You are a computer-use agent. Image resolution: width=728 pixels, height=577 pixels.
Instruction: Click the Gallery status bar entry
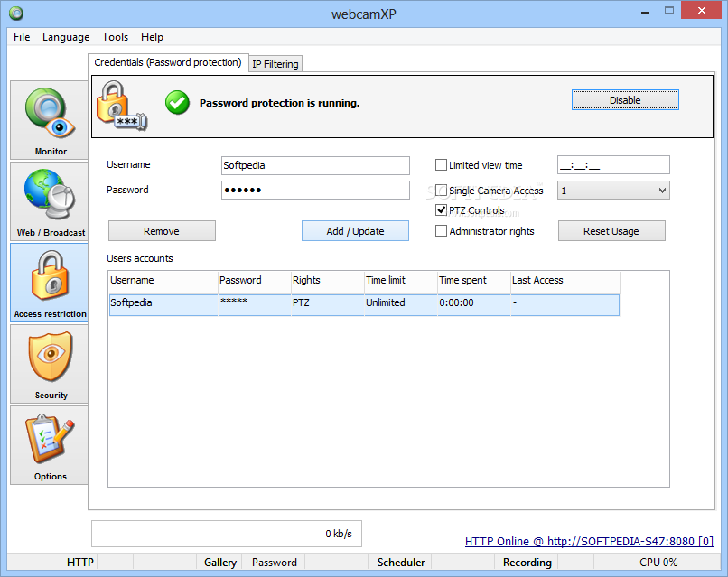[x=220, y=563]
